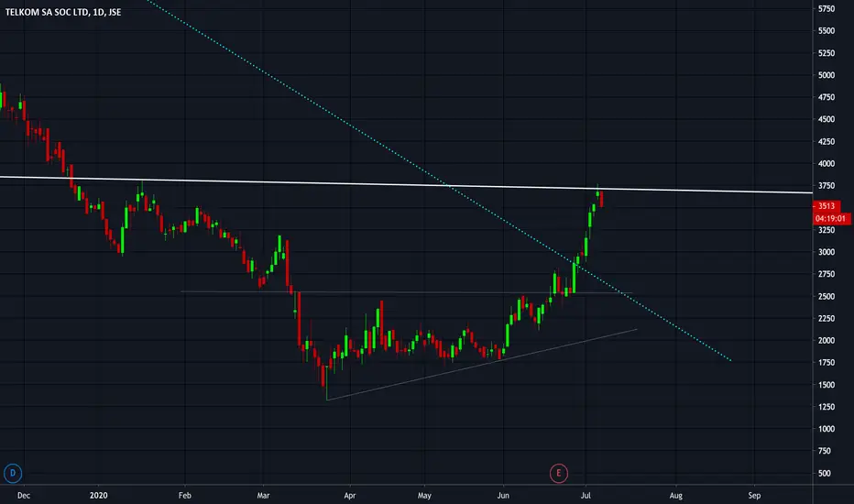Click the 4250 price axis label
This screenshot has width=854, height=504.
point(827,142)
